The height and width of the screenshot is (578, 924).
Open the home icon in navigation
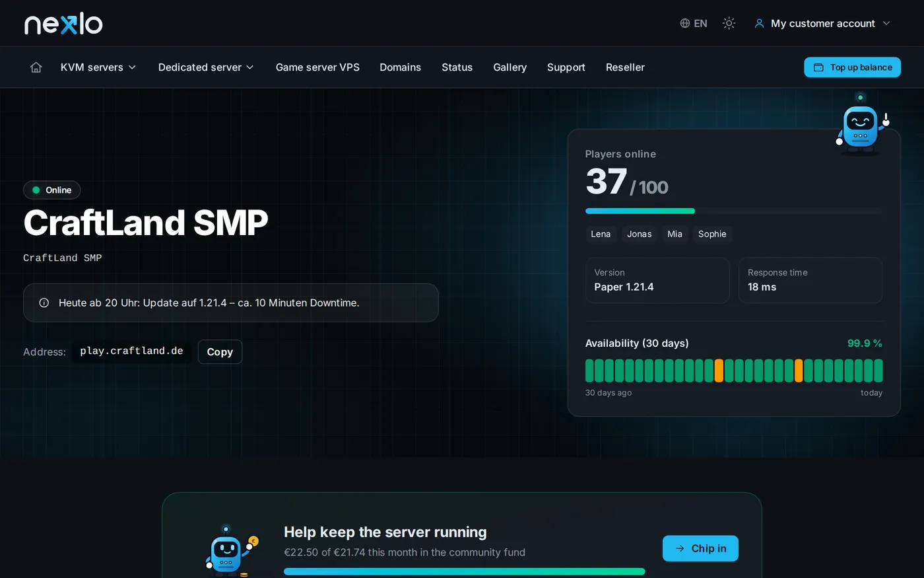pos(36,67)
